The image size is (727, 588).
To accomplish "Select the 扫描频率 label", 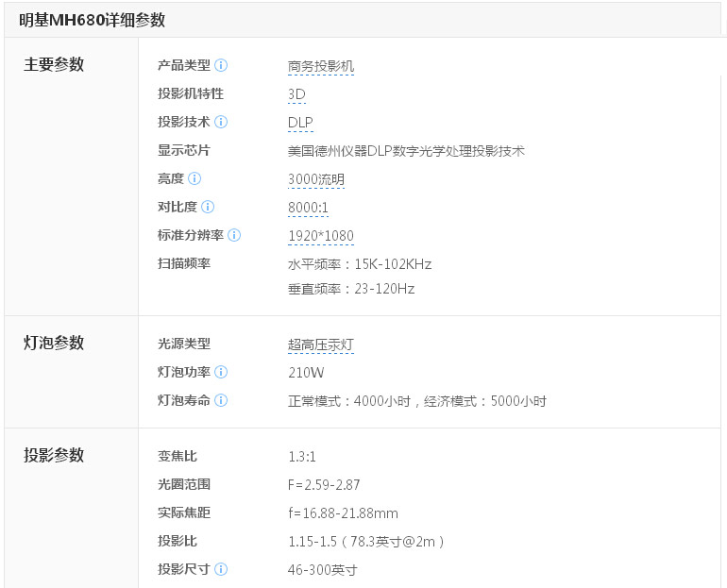I will 184,263.
